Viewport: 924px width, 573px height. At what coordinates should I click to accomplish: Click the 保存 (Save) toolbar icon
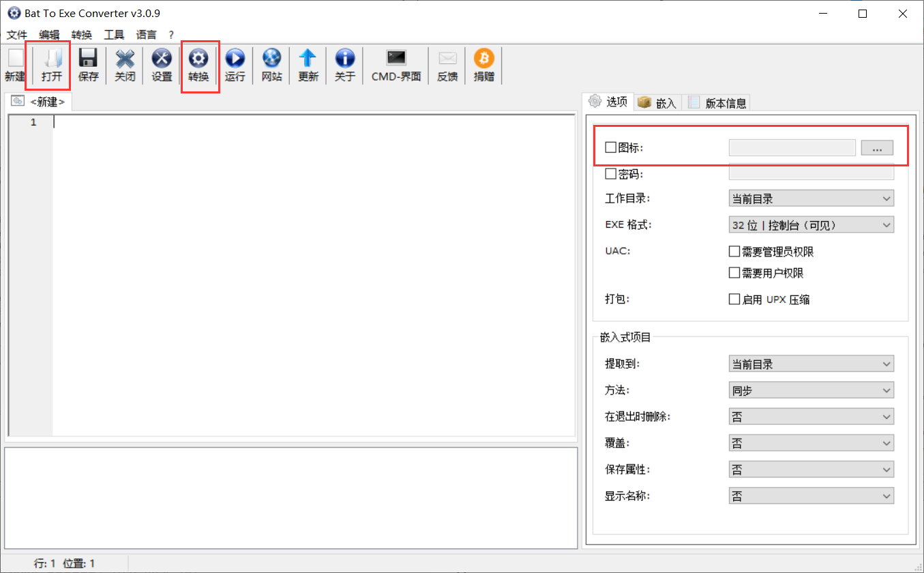click(x=88, y=65)
